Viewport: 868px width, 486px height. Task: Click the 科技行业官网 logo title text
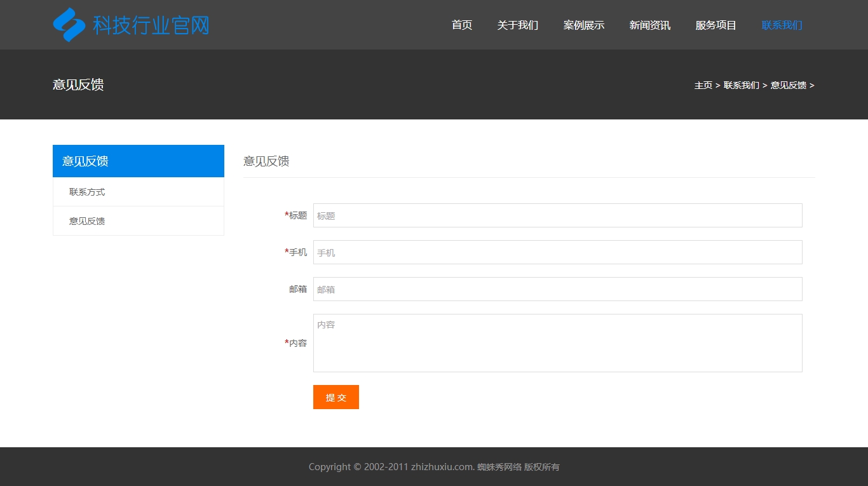151,25
